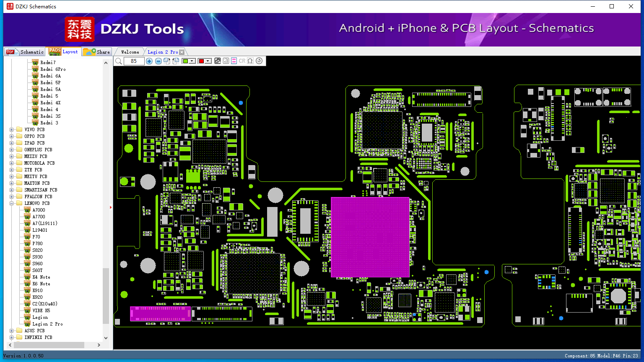Close the Legion 2 Pro tab
This screenshot has width=644, height=362.
pos(182,52)
